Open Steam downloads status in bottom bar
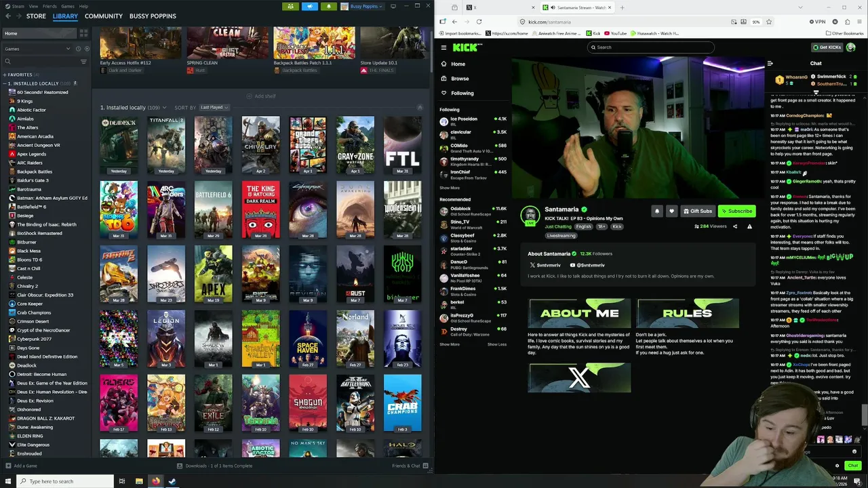Image resolution: width=868 pixels, height=488 pixels. [214, 466]
